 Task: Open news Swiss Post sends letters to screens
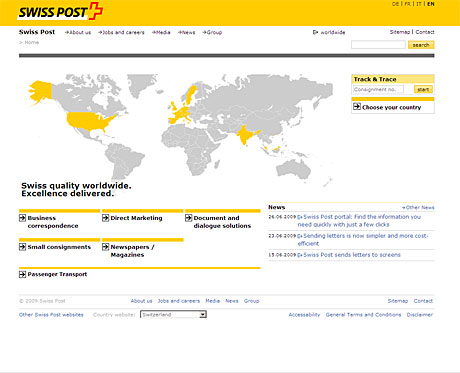(x=349, y=255)
